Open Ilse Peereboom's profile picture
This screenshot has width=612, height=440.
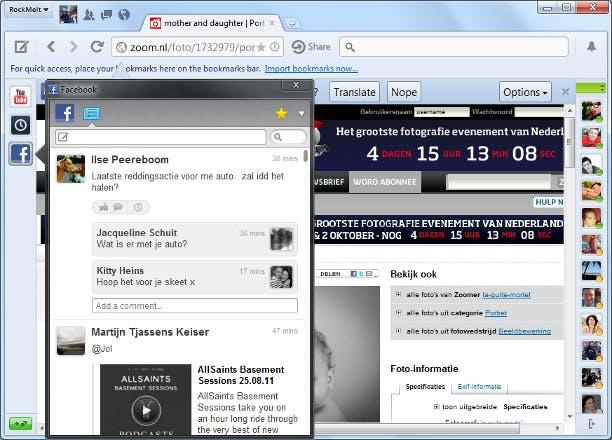(x=71, y=169)
